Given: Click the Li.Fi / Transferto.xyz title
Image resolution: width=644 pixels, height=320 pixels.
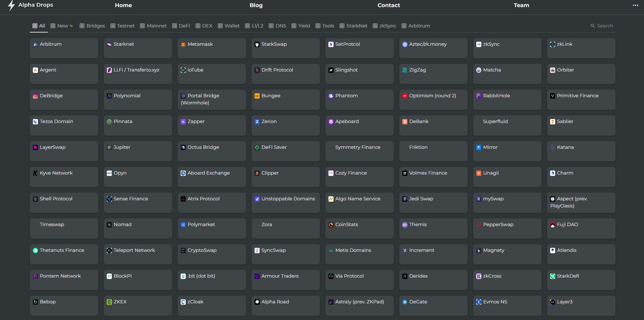Looking at the screenshot, I should click(137, 70).
